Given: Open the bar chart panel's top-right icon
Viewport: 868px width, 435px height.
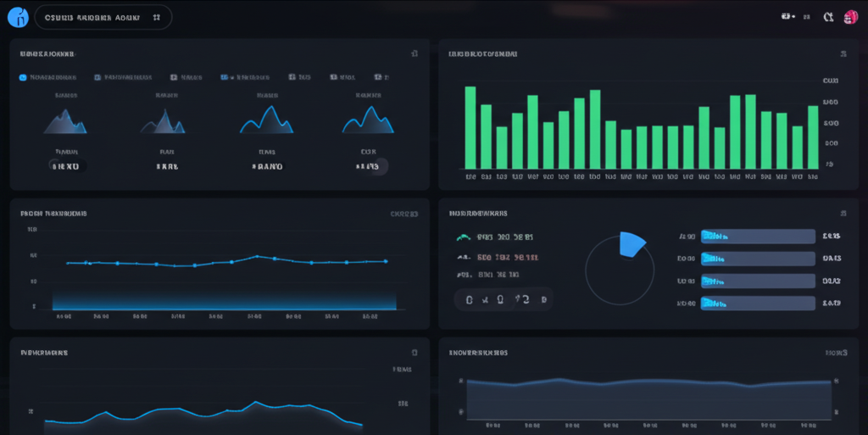Looking at the screenshot, I should coord(843,53).
